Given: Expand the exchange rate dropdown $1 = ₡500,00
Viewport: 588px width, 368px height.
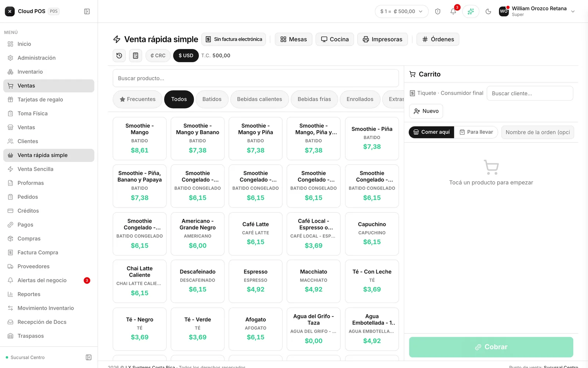Looking at the screenshot, I should click(402, 11).
